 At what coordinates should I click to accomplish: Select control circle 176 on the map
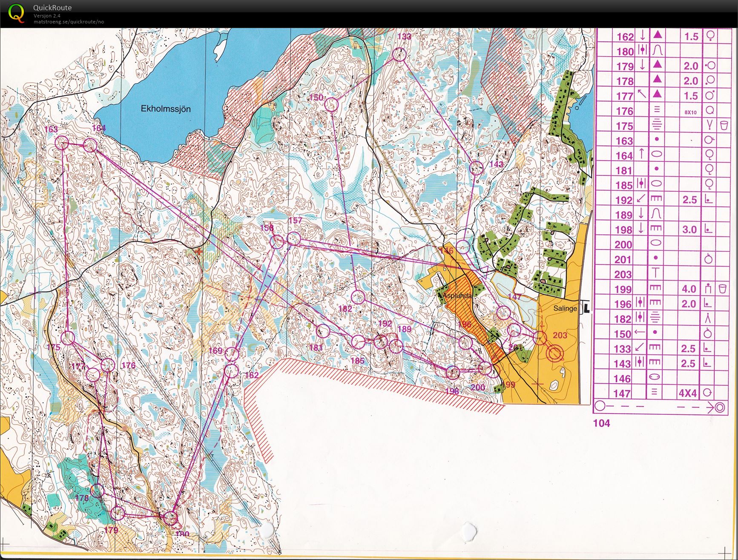pos(108,365)
